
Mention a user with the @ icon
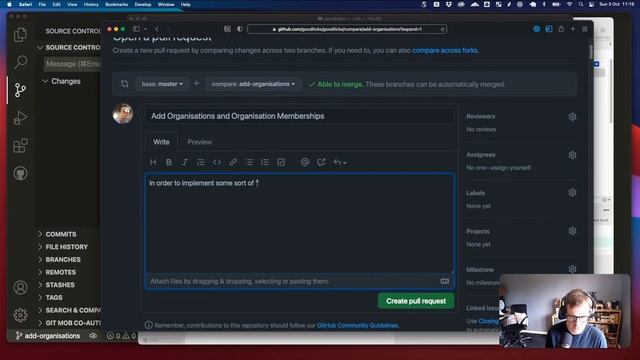[x=305, y=162]
